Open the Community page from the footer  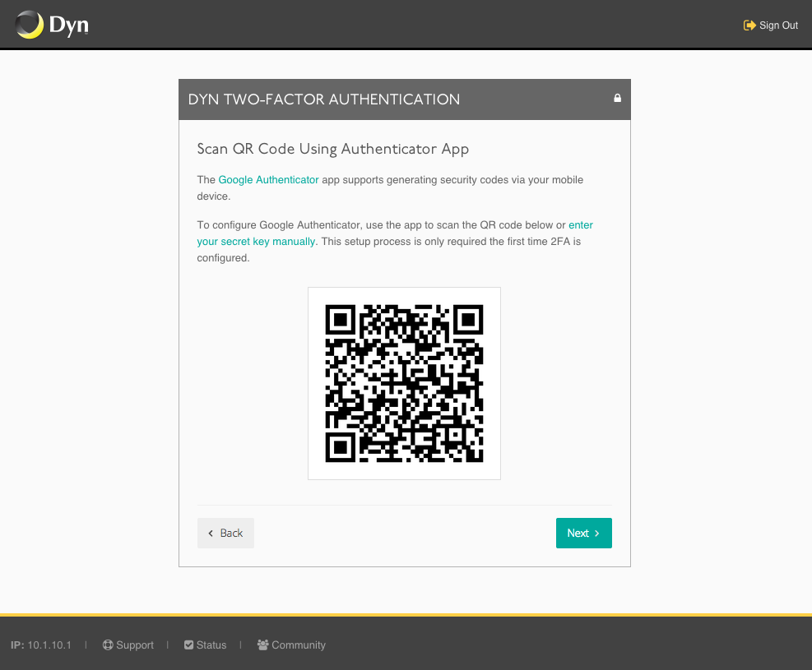coord(298,645)
